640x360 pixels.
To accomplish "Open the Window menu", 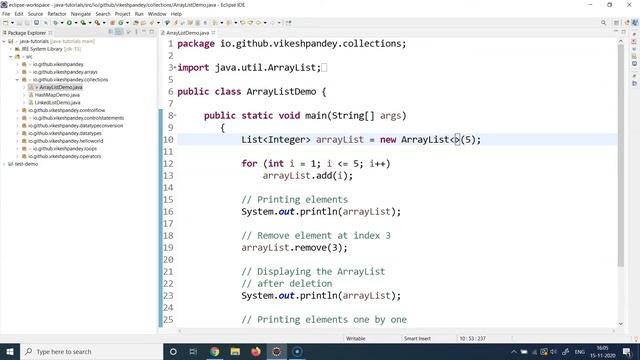I will point(157,14).
